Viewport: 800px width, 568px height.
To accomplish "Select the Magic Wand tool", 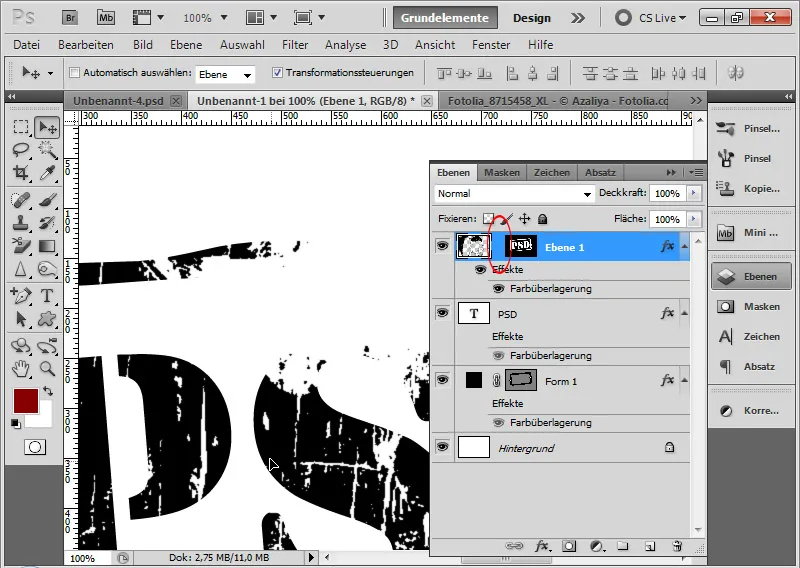I will (x=47, y=150).
